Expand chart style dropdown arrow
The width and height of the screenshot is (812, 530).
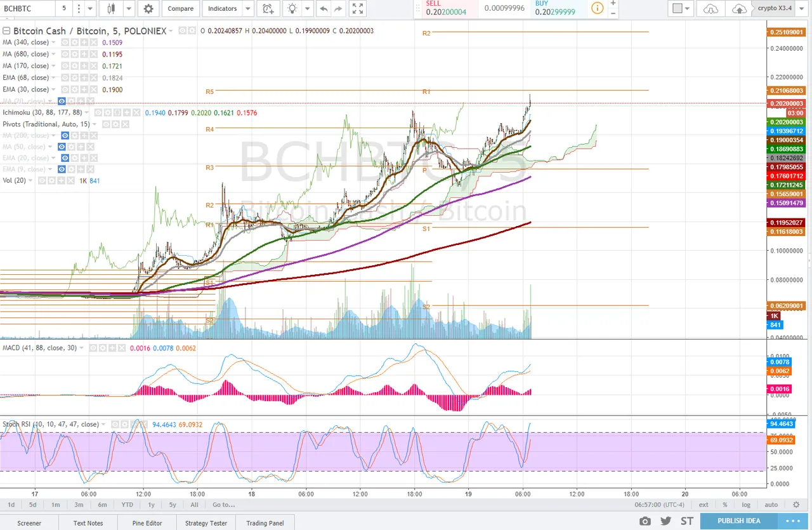[x=129, y=9]
